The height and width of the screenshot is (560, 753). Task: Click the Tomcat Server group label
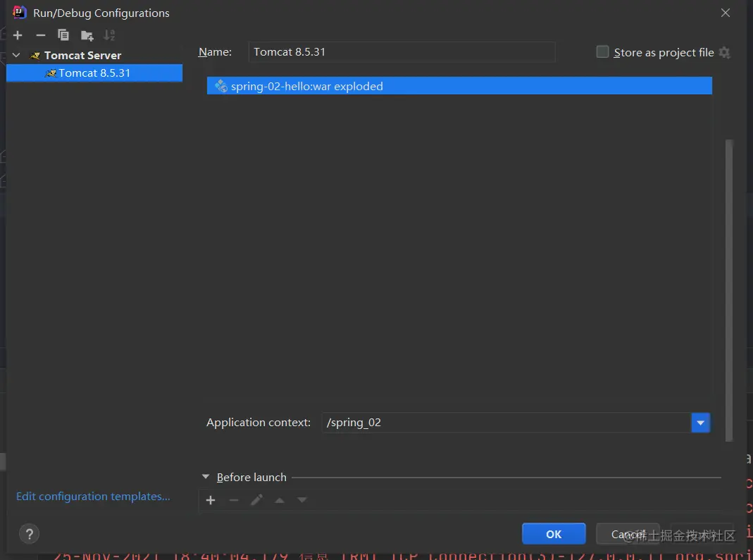(82, 55)
